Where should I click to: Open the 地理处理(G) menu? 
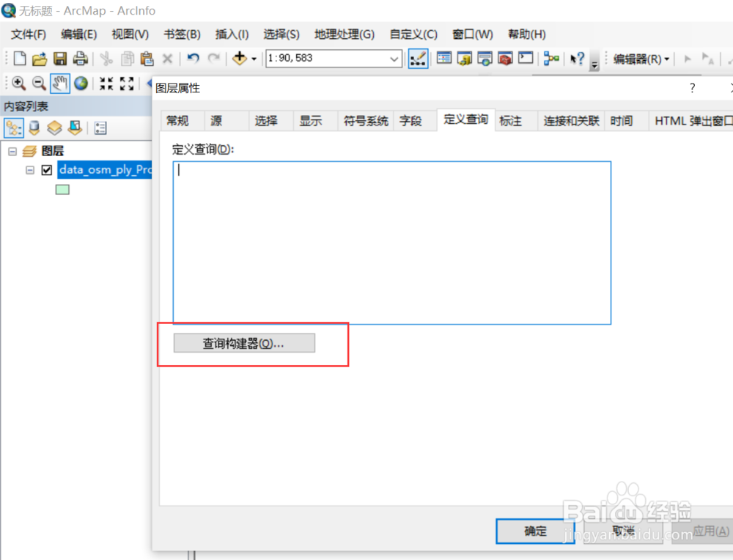[x=345, y=34]
